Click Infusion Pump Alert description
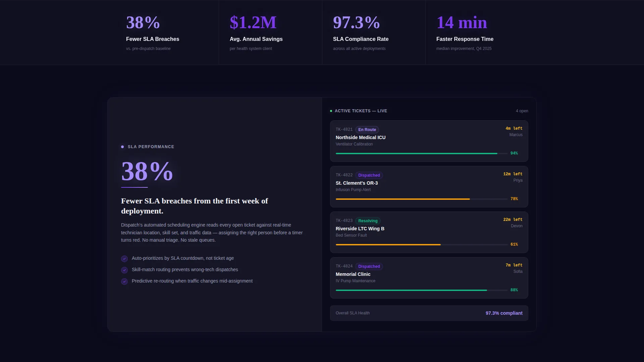This screenshot has height=362, width=644. click(x=353, y=190)
